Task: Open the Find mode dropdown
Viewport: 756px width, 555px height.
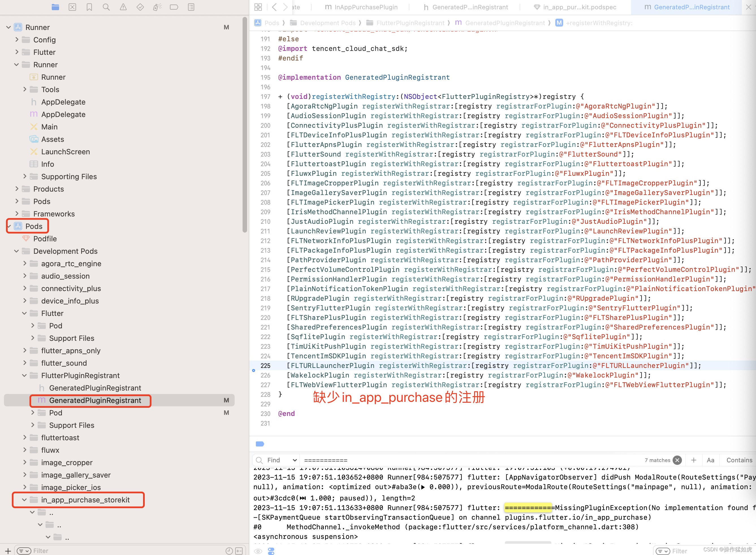Action: pos(282,460)
